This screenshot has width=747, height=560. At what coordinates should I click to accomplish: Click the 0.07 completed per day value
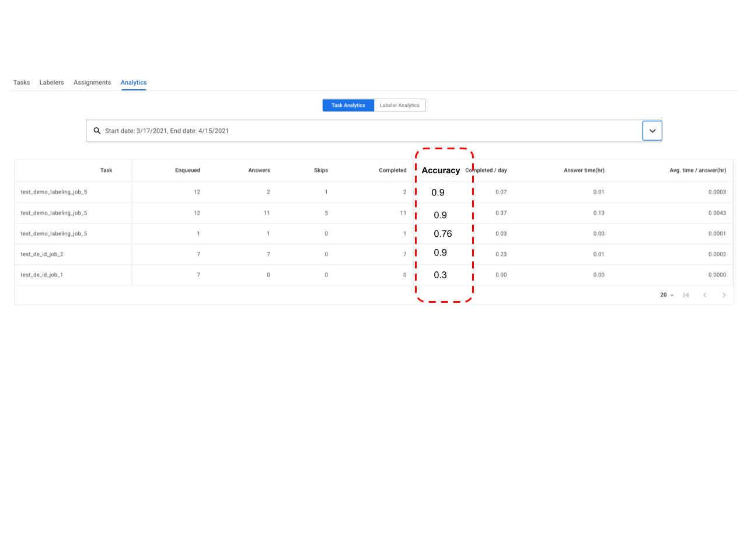pos(501,192)
